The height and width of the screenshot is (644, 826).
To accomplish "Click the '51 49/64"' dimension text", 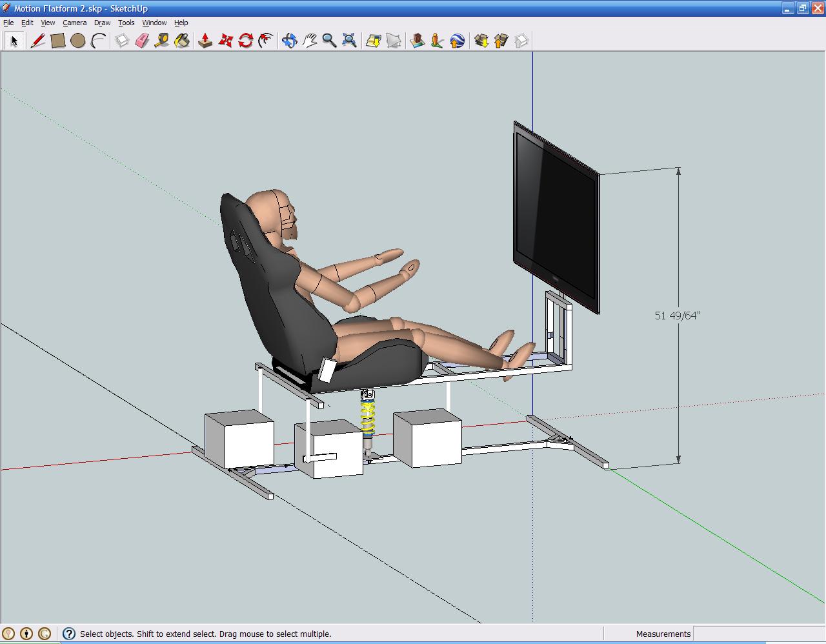I will click(x=678, y=316).
